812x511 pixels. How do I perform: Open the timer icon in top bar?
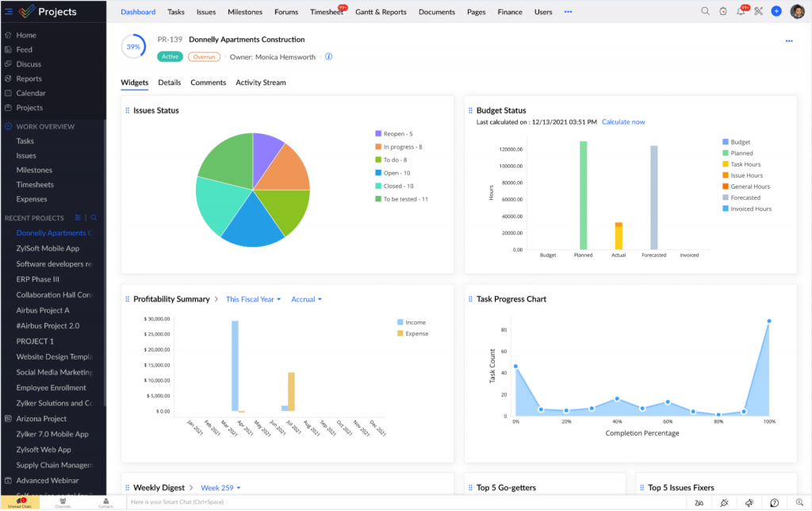pos(722,12)
